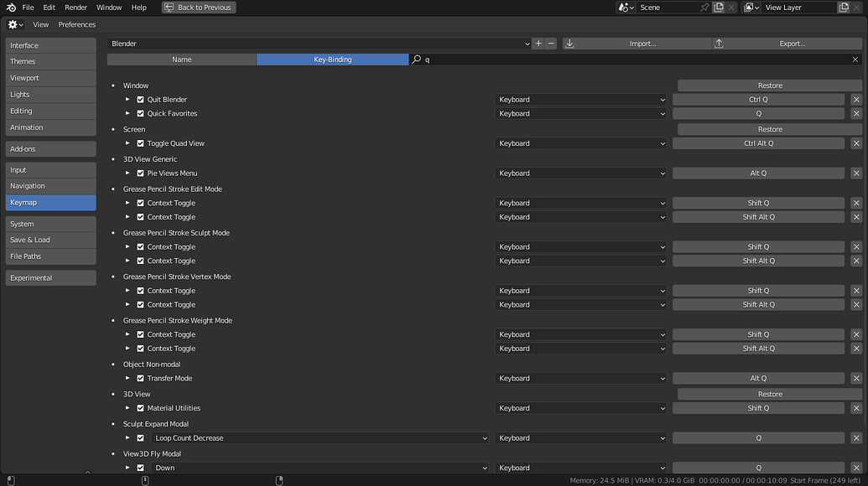Open the Edit menu
The width and height of the screenshot is (868, 486).
tap(49, 8)
